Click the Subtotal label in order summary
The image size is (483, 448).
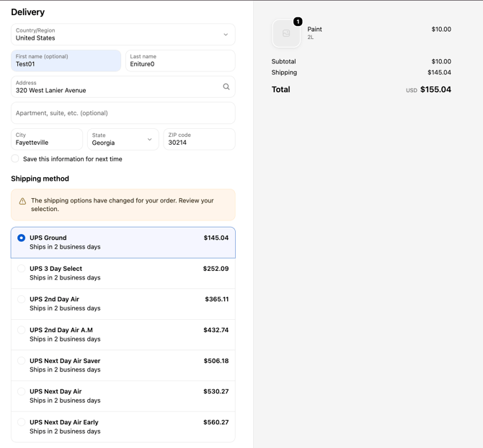pos(283,61)
